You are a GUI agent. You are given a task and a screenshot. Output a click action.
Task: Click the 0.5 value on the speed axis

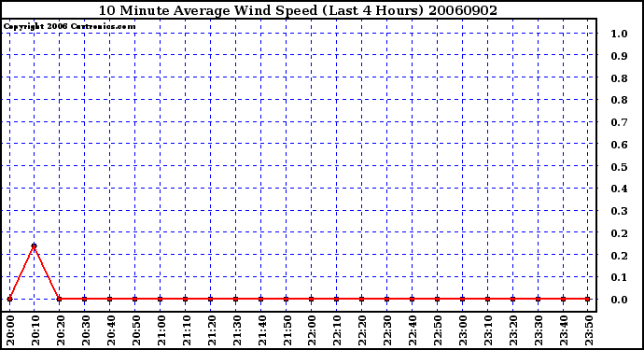pyautogui.click(x=619, y=167)
